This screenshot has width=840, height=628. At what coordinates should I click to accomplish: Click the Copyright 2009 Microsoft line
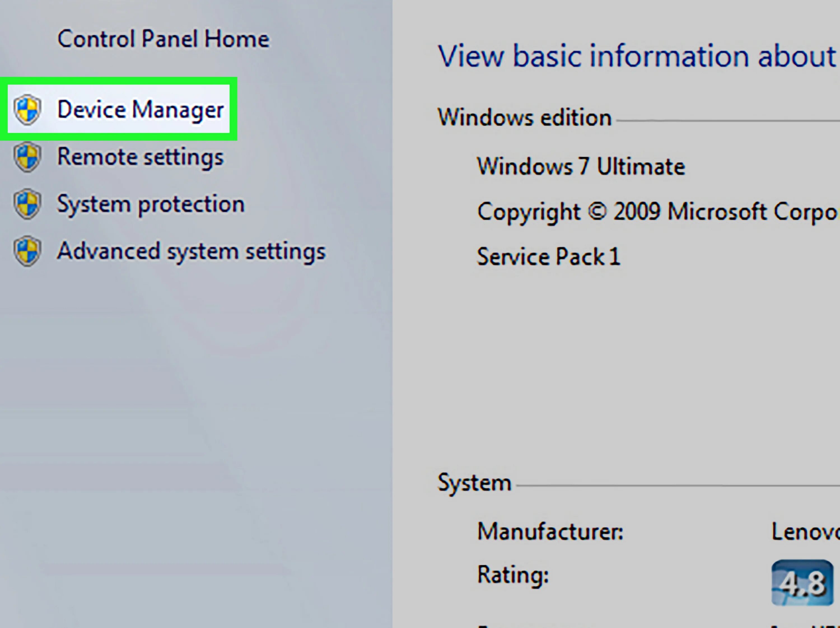click(657, 212)
